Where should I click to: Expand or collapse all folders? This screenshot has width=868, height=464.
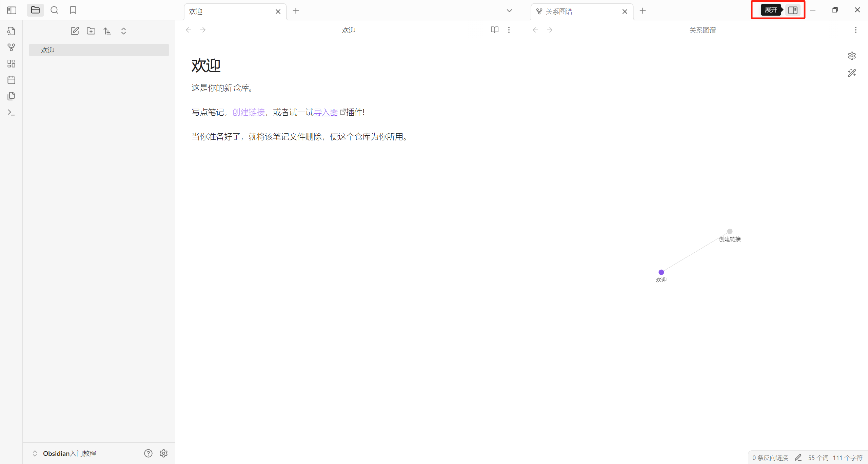[123, 31]
